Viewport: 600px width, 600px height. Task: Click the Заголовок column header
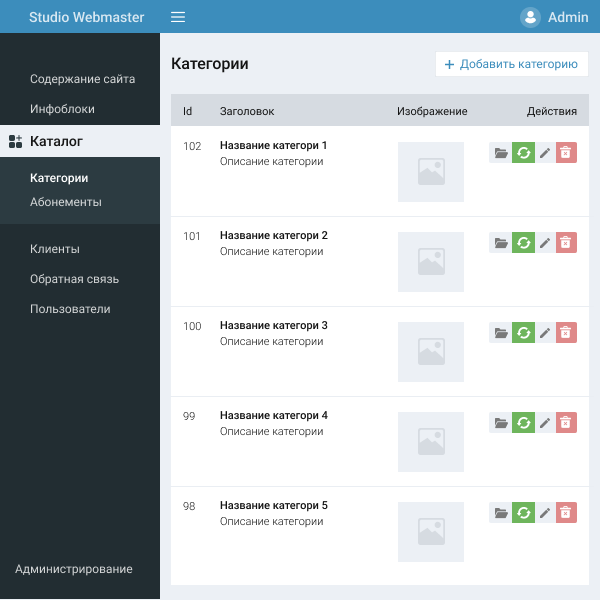point(247,111)
